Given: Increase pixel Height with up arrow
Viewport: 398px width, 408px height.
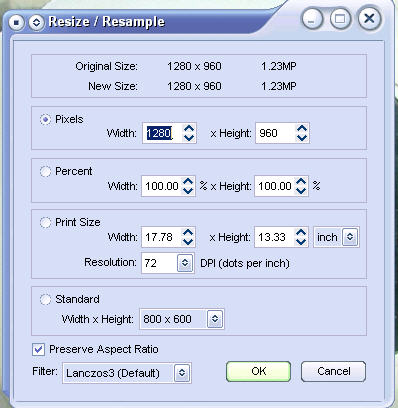Looking at the screenshot, I should (x=302, y=129).
